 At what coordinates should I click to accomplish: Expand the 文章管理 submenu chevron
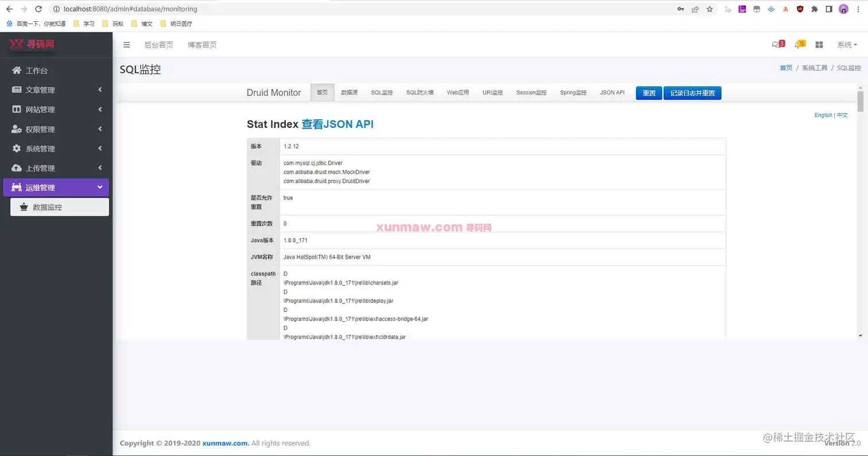tap(100, 89)
